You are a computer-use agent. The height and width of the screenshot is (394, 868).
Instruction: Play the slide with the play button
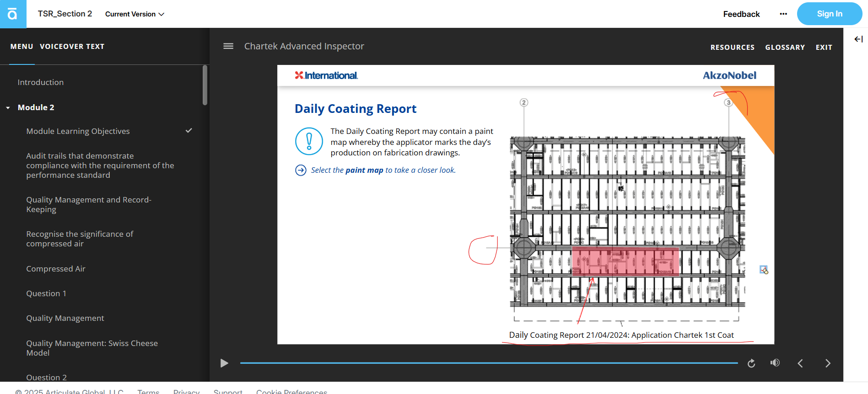coord(224,363)
